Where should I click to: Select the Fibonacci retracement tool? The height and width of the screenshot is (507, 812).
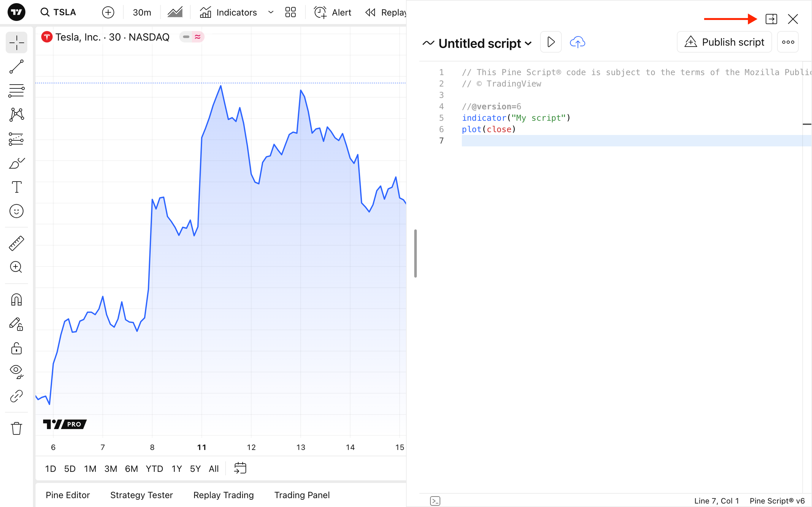pyautogui.click(x=16, y=91)
